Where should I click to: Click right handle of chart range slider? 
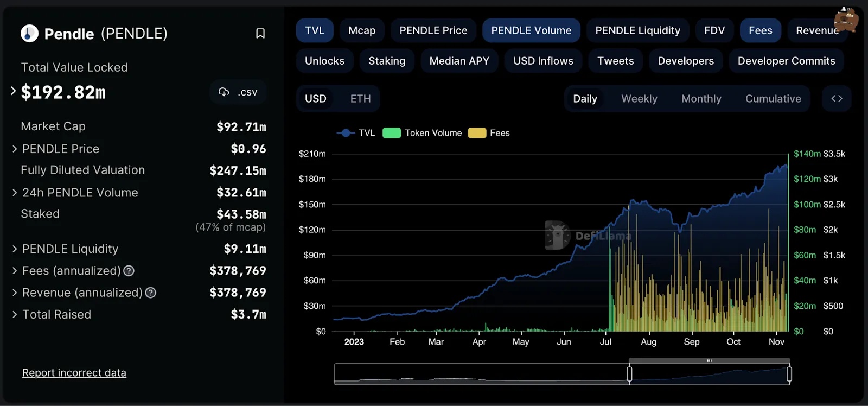[x=789, y=374]
